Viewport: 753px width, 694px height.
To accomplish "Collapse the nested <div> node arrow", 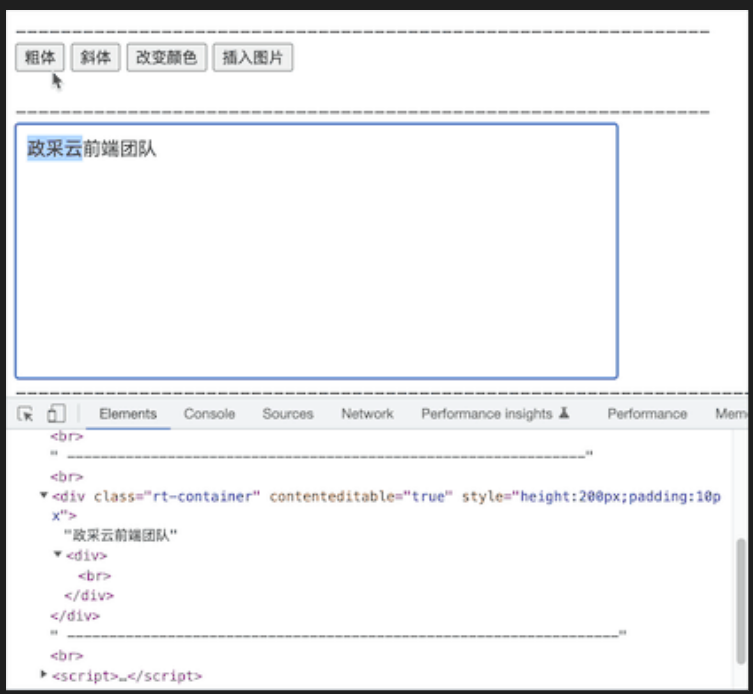I will [x=58, y=554].
